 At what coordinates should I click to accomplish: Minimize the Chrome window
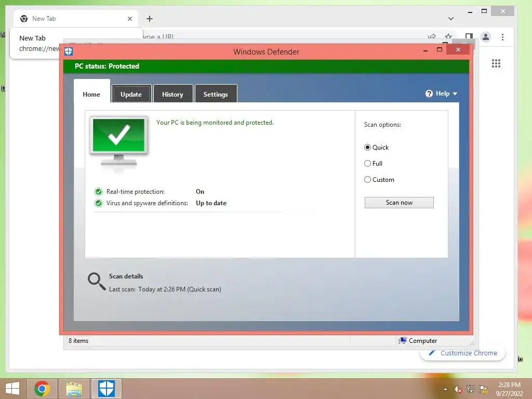point(470,12)
